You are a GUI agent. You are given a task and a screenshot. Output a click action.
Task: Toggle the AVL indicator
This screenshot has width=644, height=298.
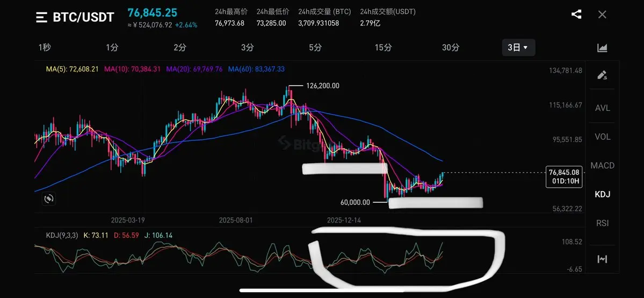click(603, 108)
